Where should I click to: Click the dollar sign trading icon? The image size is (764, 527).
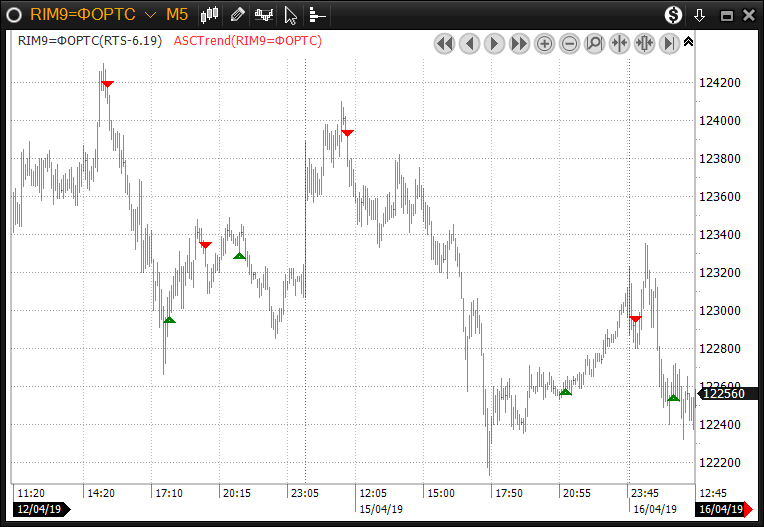coord(674,15)
